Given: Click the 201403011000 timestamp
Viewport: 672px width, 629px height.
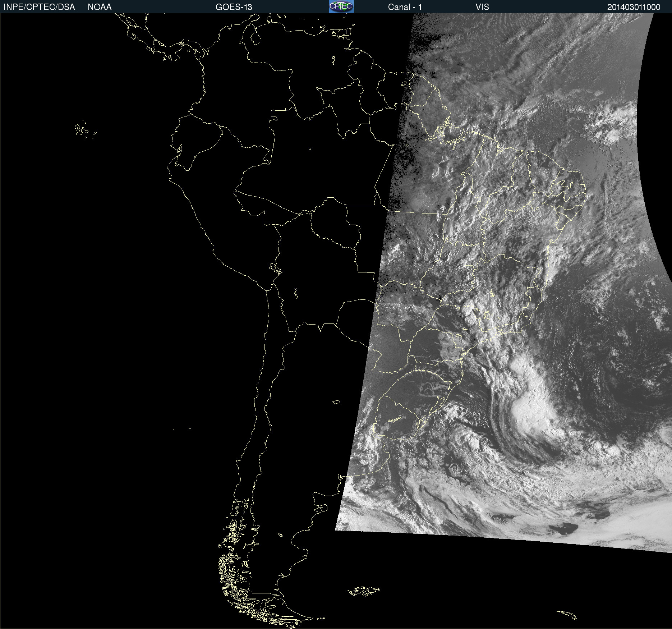Looking at the screenshot, I should pyautogui.click(x=634, y=7).
